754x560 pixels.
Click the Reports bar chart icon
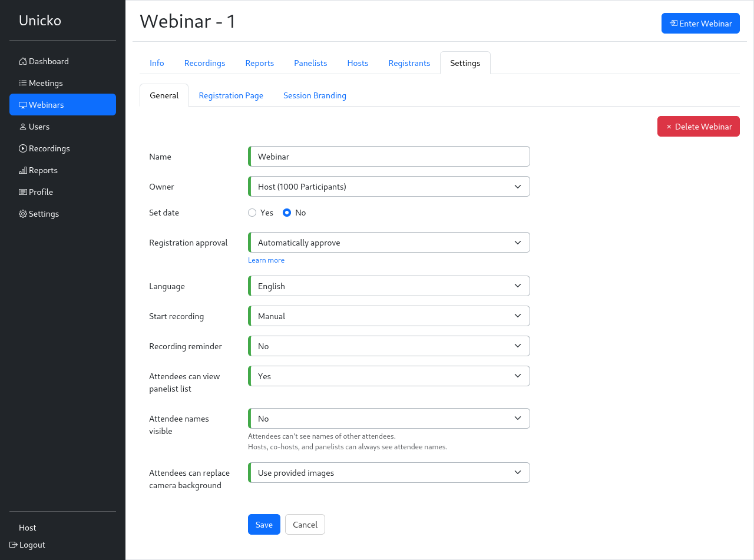(23, 170)
